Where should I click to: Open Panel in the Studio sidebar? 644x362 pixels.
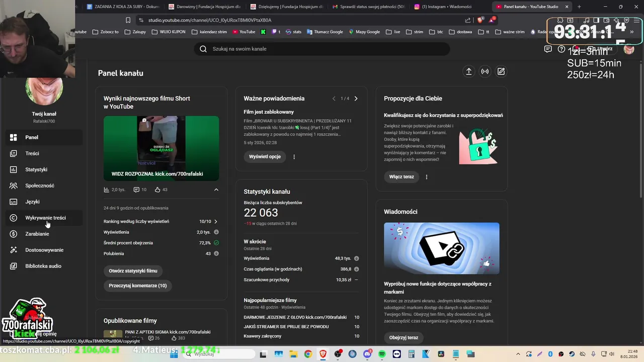44,137
